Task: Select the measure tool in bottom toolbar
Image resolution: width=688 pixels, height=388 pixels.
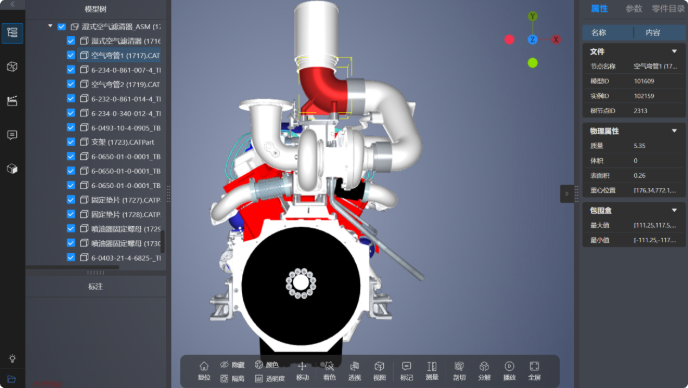Action: [432, 371]
